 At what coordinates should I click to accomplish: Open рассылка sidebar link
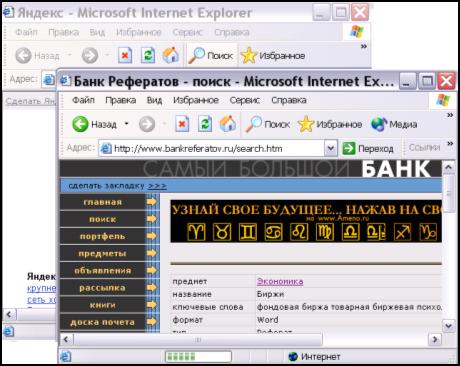tap(103, 288)
